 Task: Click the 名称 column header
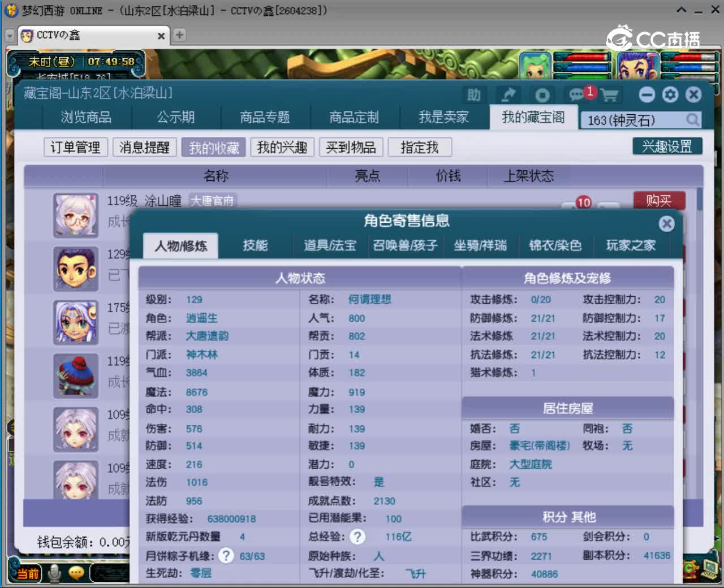pos(216,176)
